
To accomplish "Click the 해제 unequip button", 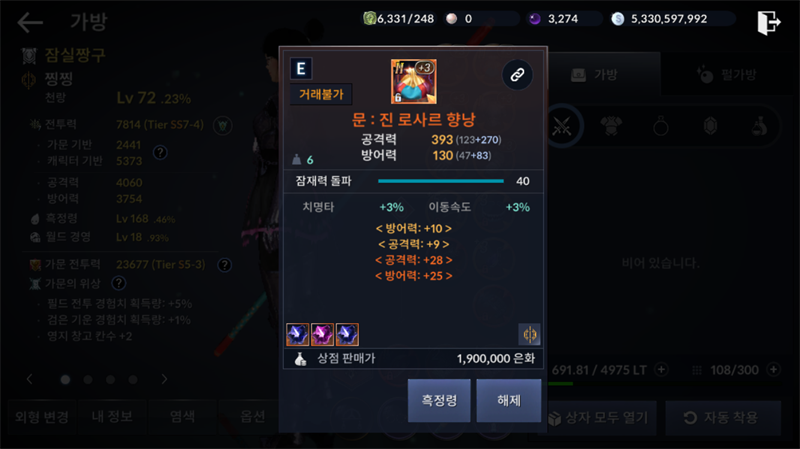I will (x=509, y=401).
